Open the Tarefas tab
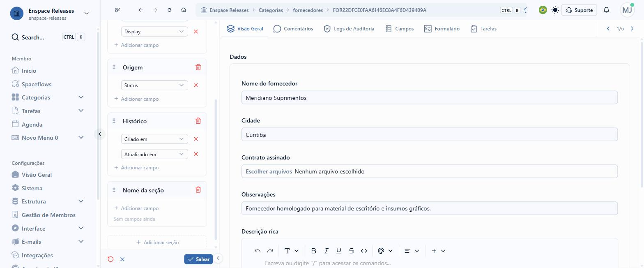Viewport: 644px width, 268px height. pyautogui.click(x=483, y=29)
